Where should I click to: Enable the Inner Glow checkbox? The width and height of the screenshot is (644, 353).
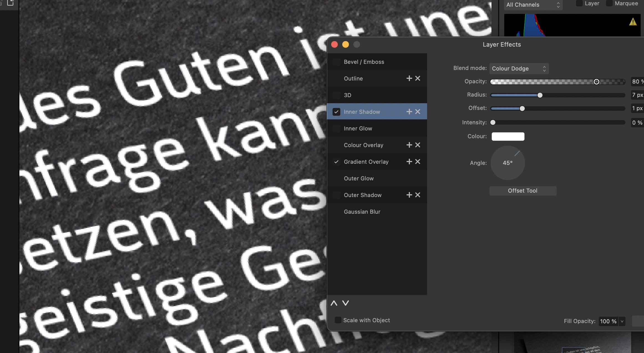tap(336, 128)
